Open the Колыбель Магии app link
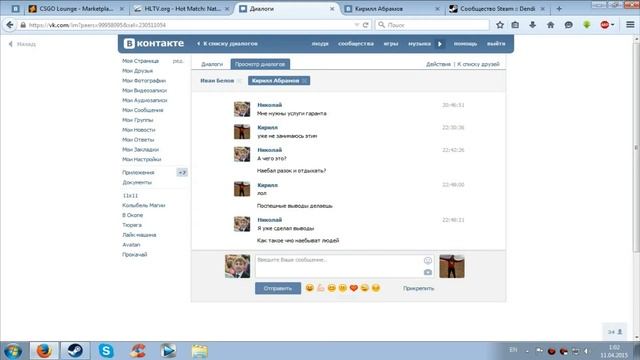The height and width of the screenshot is (360, 640). point(144,205)
